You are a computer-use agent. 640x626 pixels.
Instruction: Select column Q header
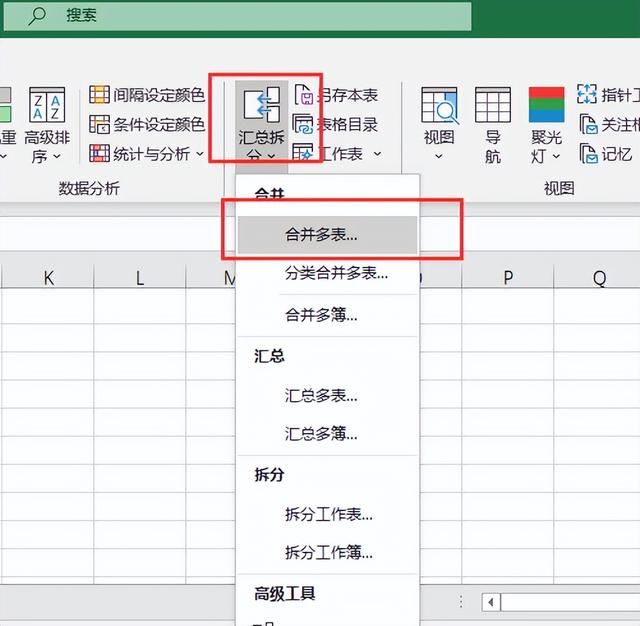tap(597, 277)
